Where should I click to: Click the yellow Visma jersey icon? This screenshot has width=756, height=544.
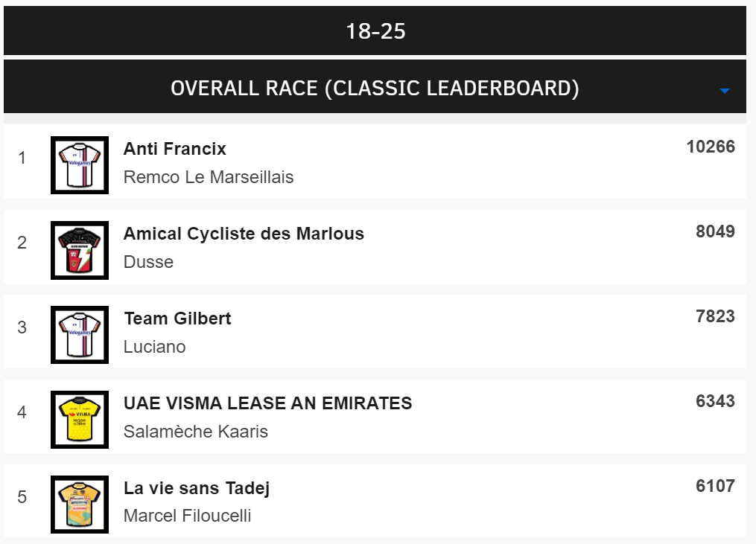coord(80,420)
